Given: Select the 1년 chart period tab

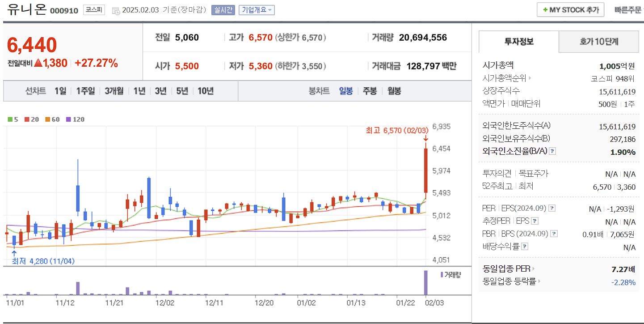Looking at the screenshot, I should coord(139,90).
